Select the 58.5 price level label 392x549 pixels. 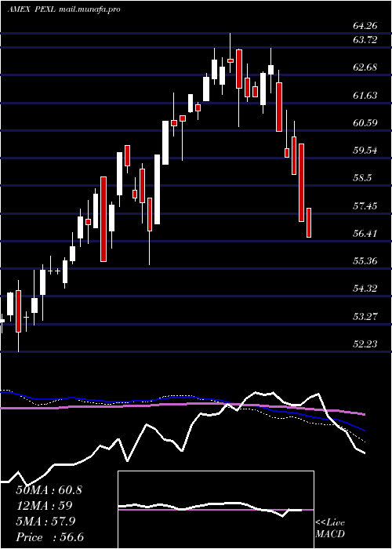(362, 178)
